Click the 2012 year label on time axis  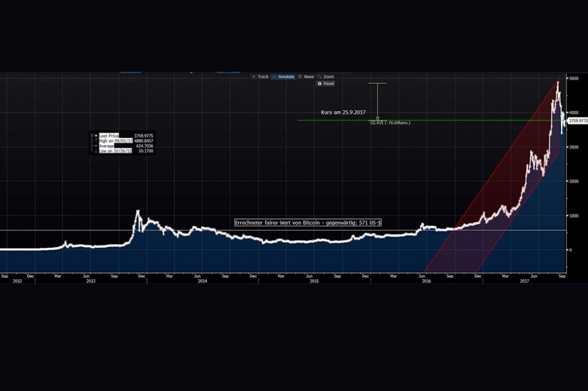pyautogui.click(x=17, y=281)
